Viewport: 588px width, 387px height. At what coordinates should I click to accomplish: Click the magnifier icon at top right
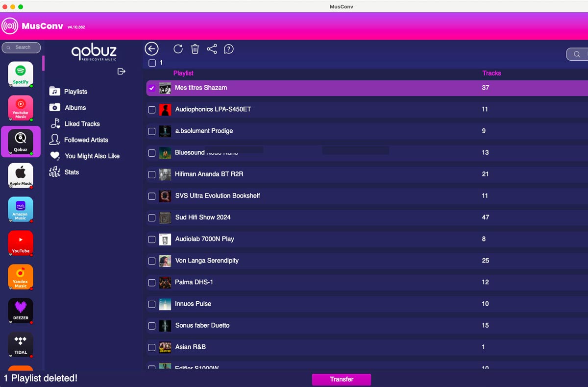tap(577, 54)
